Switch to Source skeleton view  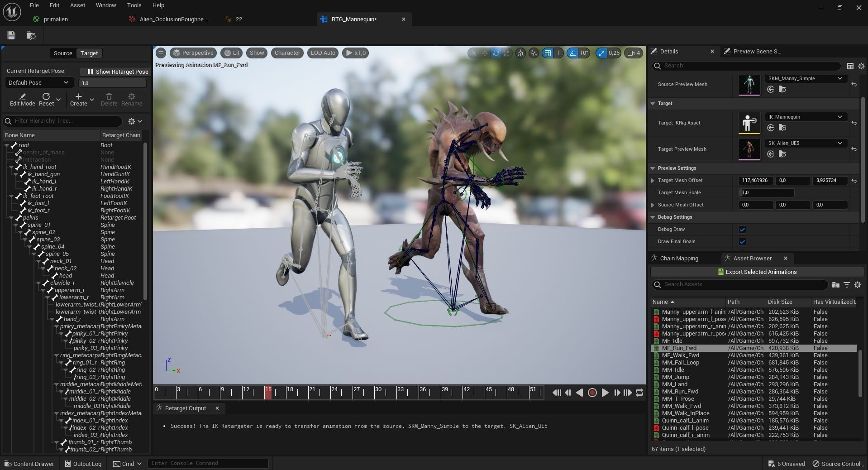coord(63,53)
